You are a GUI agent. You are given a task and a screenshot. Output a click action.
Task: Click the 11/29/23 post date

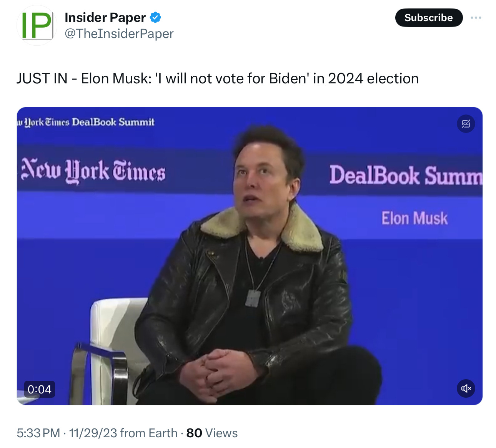(93, 433)
